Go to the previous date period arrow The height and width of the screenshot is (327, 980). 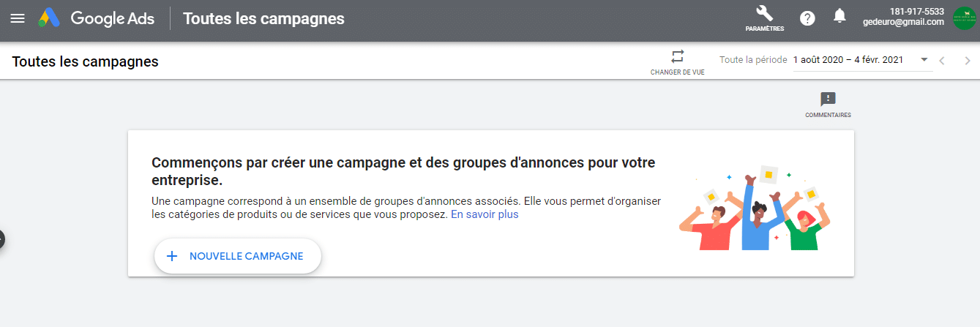pos(942,61)
